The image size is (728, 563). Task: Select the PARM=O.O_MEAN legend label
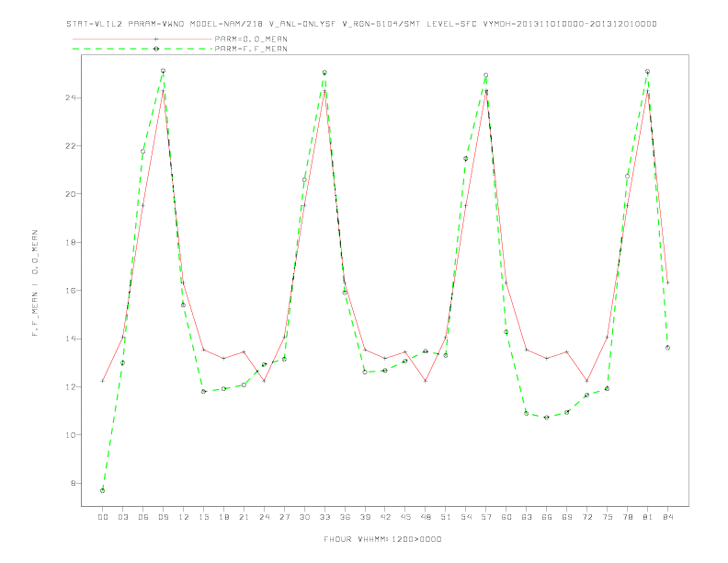pyautogui.click(x=251, y=39)
